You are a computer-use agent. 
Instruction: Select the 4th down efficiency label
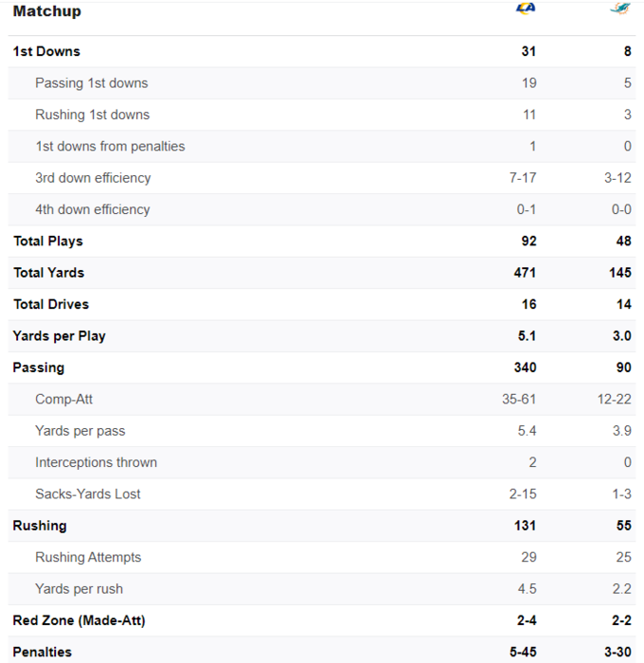click(92, 209)
